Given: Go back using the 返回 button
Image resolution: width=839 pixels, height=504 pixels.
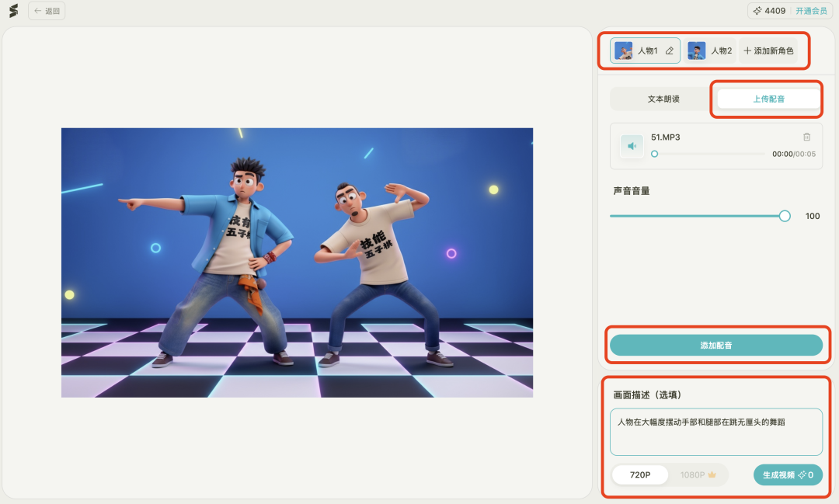Looking at the screenshot, I should click(47, 11).
